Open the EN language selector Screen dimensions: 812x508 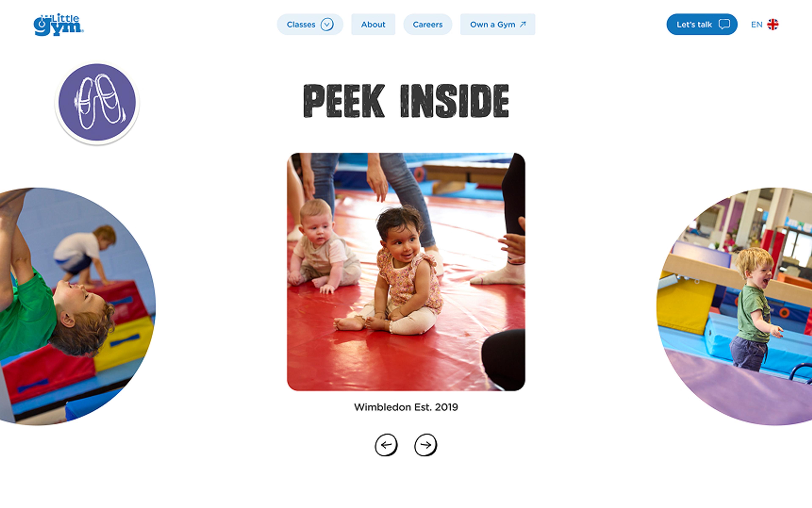[765, 25]
